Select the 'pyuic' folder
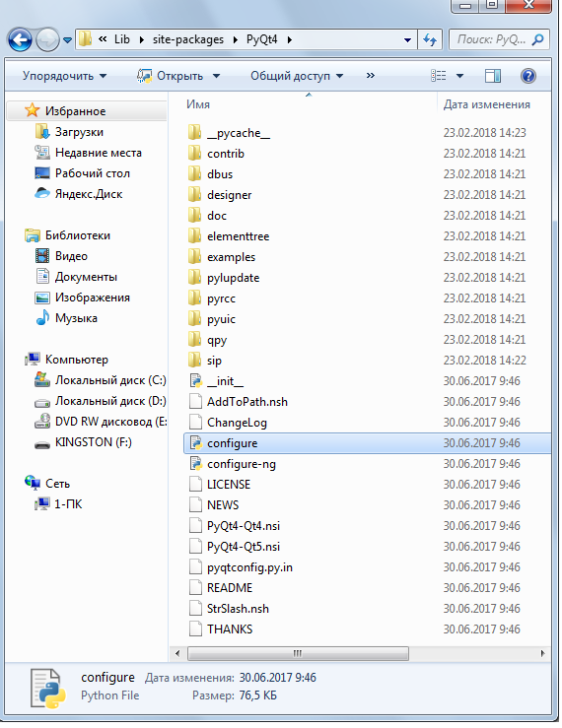562x728 pixels. (221, 319)
